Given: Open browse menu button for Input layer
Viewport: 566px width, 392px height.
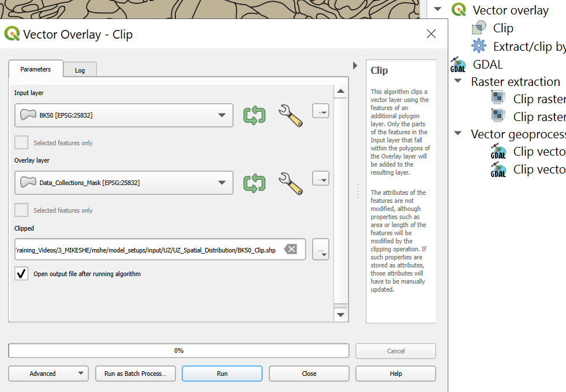Looking at the screenshot, I should (321, 112).
